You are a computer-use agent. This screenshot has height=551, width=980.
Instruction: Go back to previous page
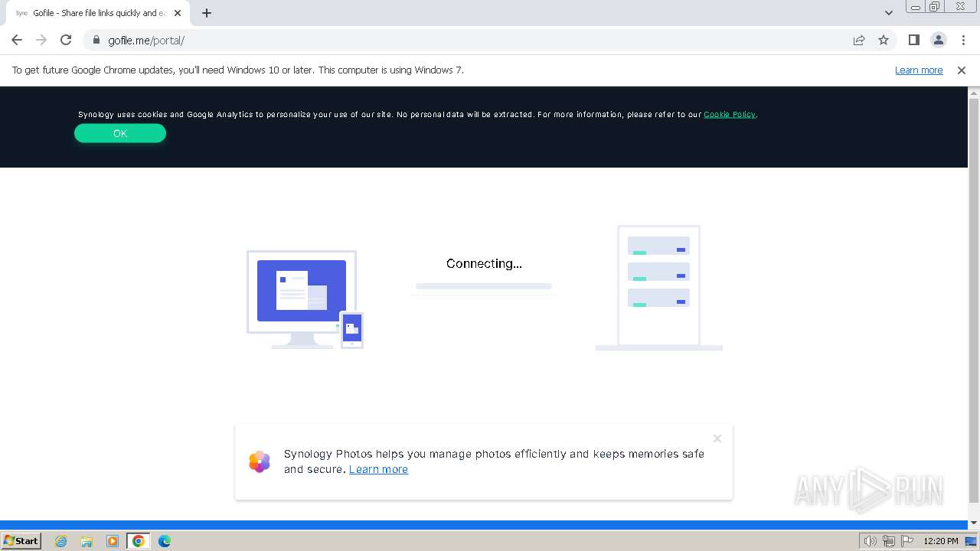pyautogui.click(x=17, y=40)
